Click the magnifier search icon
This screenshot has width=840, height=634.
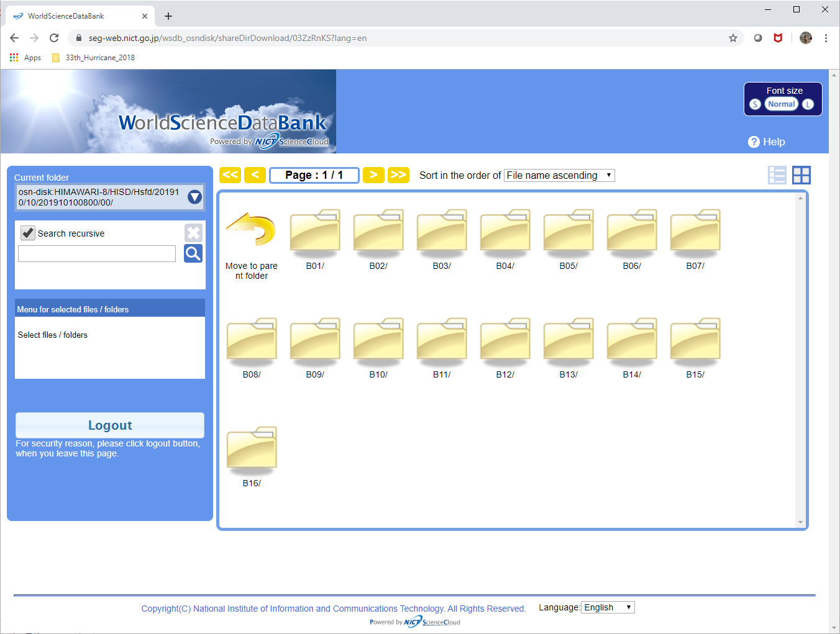pos(193,253)
